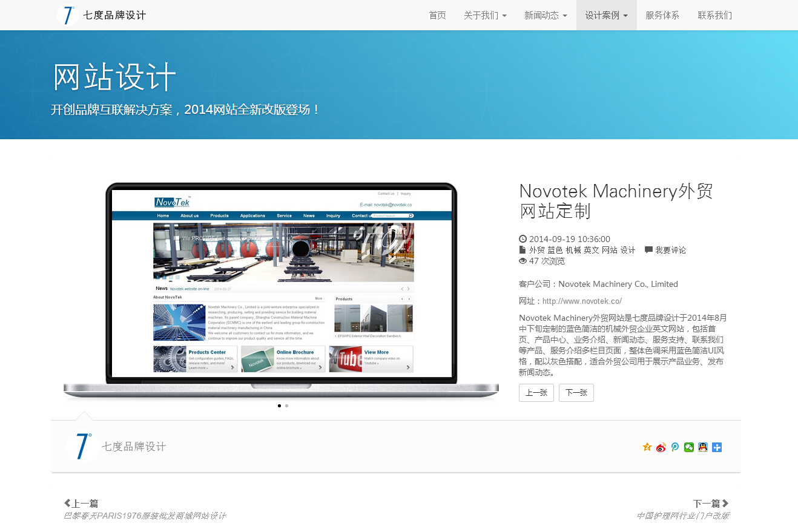Screen dimensions: 798x532
Task: Click the 2014-09-19 10:36:00 date text
Action: [x=570, y=239]
